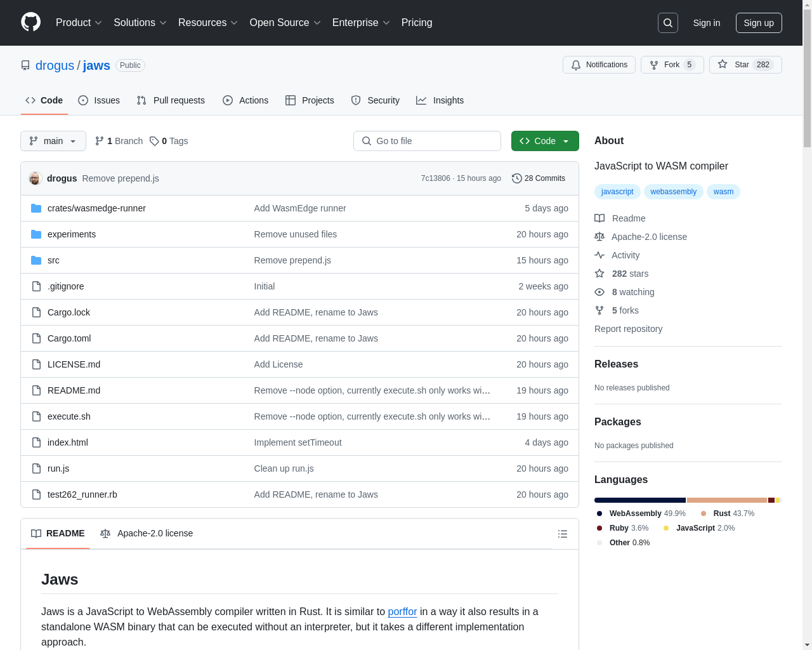812x650 pixels.
Task: Expand the Resources menu
Action: [208, 23]
